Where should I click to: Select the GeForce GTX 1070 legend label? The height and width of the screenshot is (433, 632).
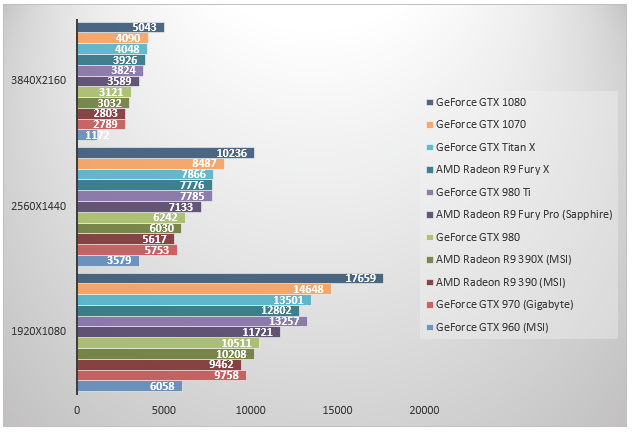pos(480,125)
